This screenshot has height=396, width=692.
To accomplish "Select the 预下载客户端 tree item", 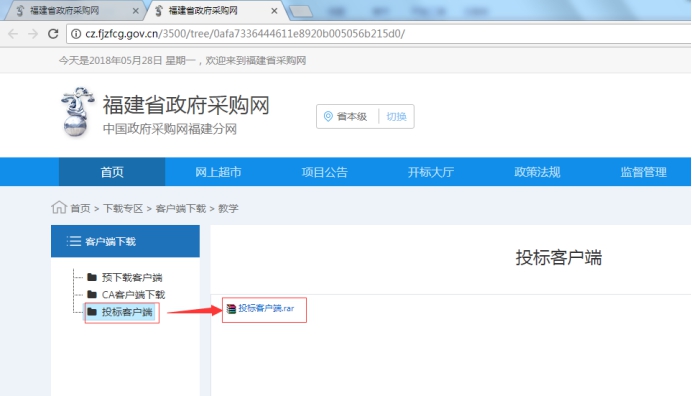I will 132,277.
